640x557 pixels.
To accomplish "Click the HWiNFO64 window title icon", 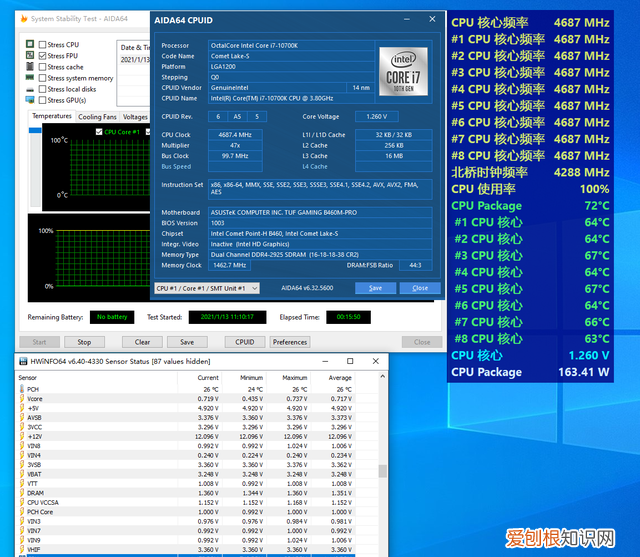I will [x=23, y=361].
